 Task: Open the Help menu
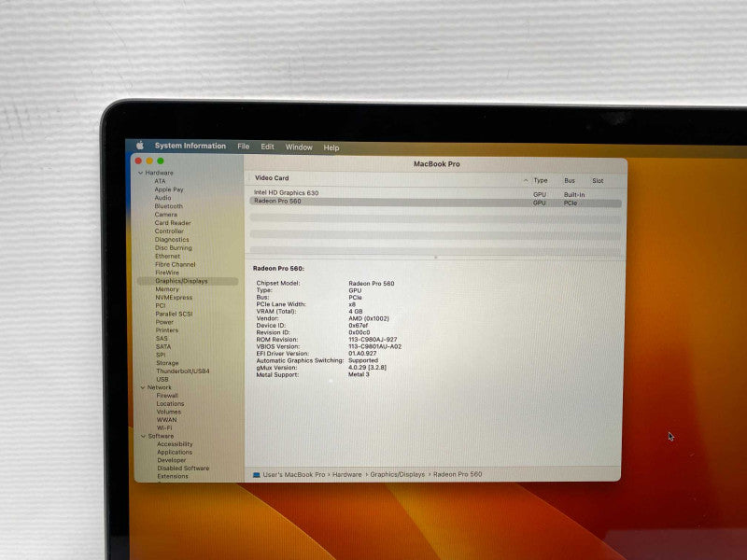pyautogui.click(x=331, y=147)
